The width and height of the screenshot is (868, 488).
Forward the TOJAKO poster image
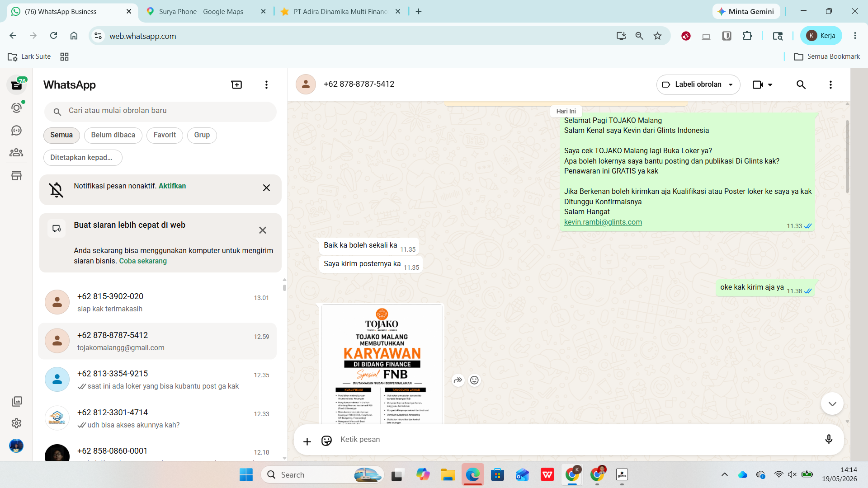458,380
